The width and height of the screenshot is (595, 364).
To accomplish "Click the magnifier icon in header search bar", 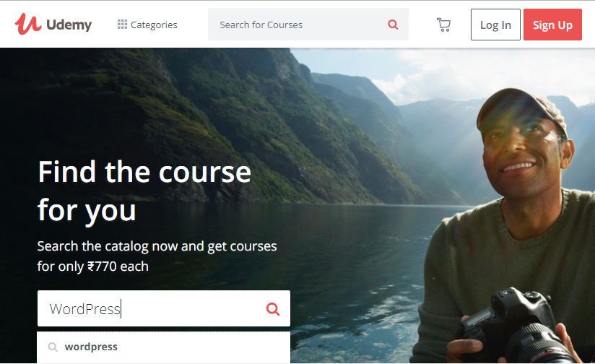I will pyautogui.click(x=393, y=25).
